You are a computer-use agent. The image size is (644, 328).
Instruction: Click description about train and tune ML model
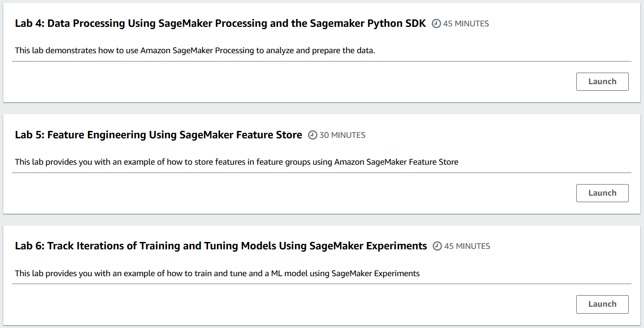(217, 273)
